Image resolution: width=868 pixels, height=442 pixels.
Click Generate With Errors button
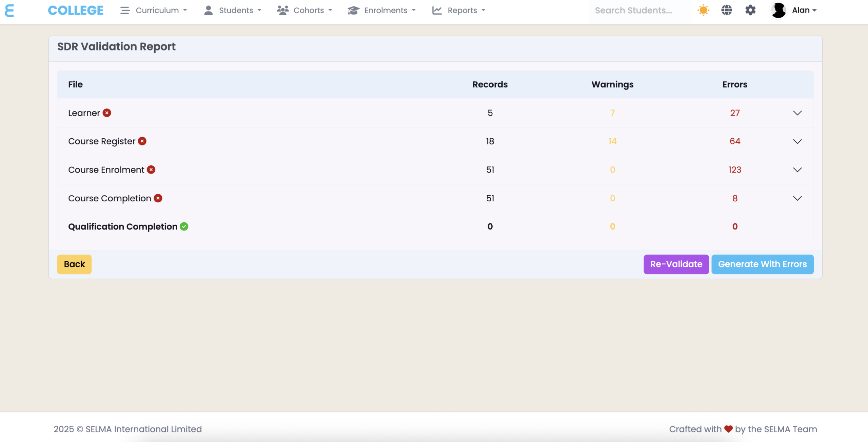[x=762, y=264]
